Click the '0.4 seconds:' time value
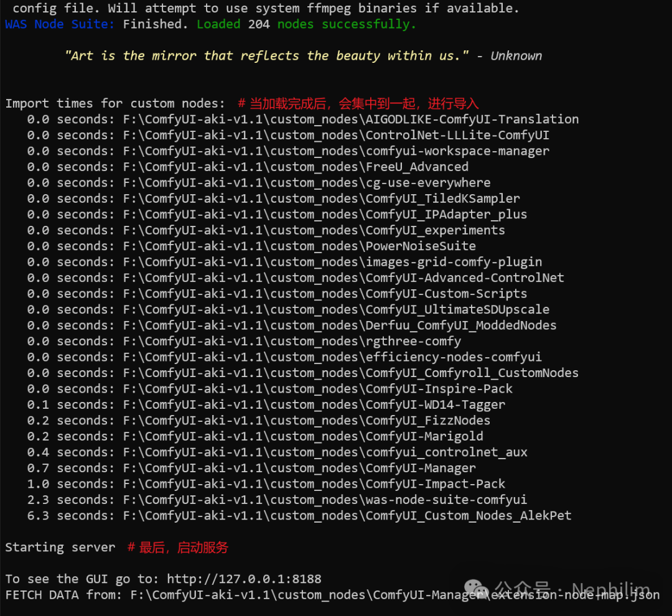 71,452
